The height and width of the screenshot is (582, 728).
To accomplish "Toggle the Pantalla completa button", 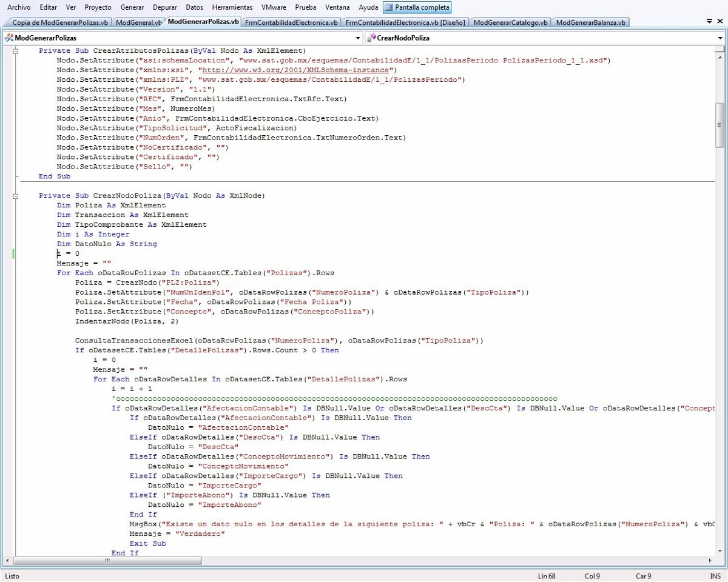I will click(417, 7).
